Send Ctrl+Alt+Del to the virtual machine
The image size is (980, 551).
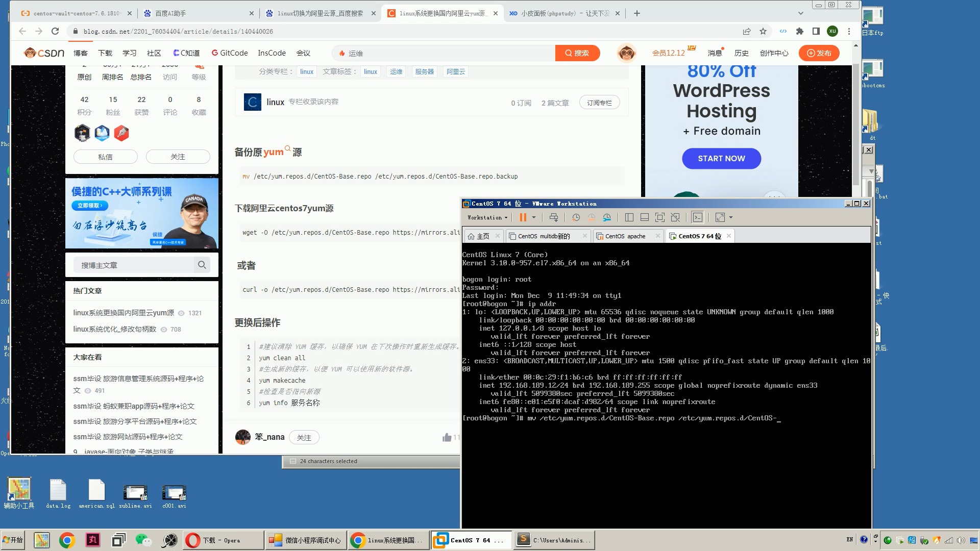point(553,217)
